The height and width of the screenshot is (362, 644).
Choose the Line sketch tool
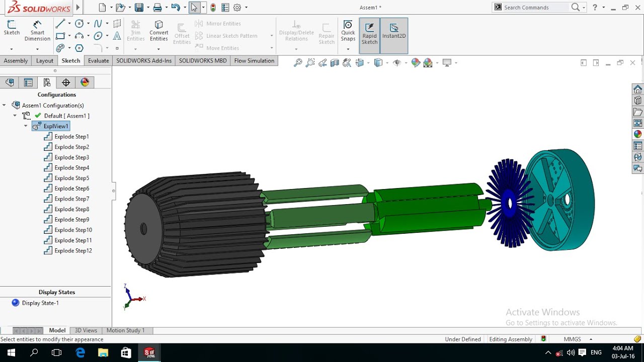click(60, 24)
